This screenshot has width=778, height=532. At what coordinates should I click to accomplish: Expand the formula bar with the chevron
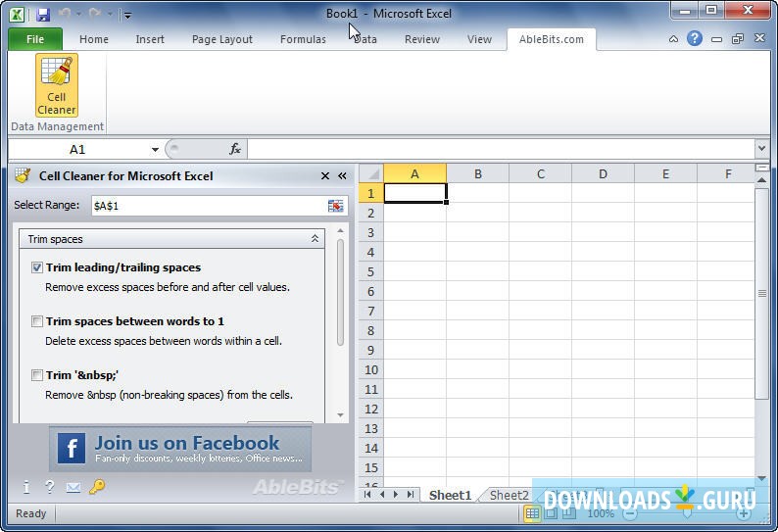click(x=761, y=148)
